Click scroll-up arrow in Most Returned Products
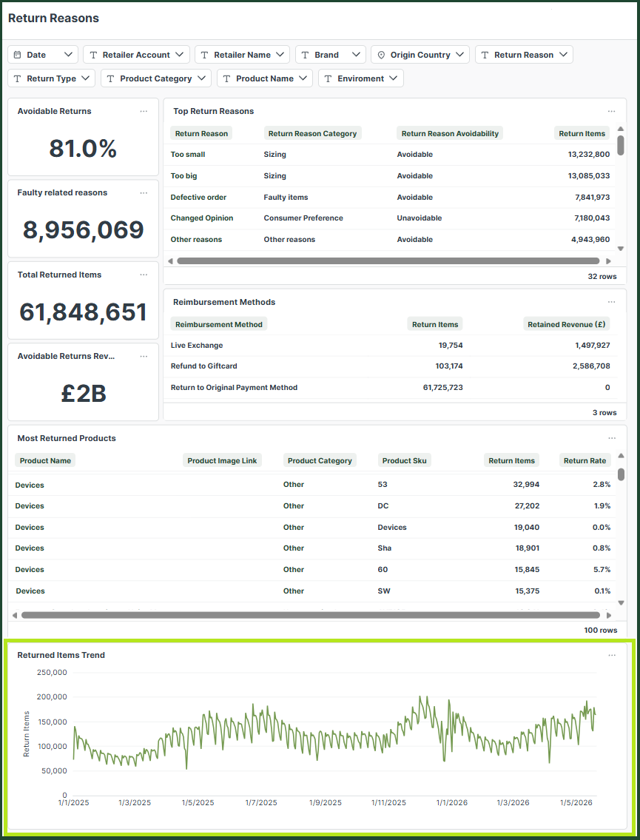 coord(622,456)
